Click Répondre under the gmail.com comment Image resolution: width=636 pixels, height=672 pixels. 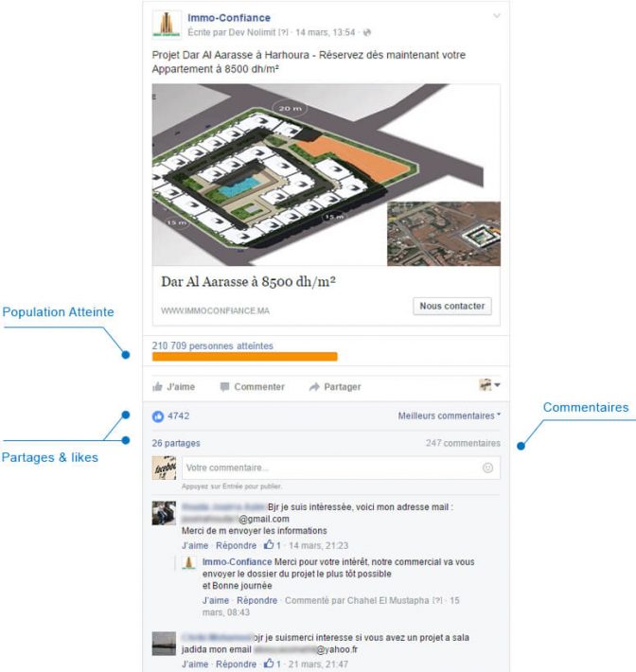[x=237, y=545]
